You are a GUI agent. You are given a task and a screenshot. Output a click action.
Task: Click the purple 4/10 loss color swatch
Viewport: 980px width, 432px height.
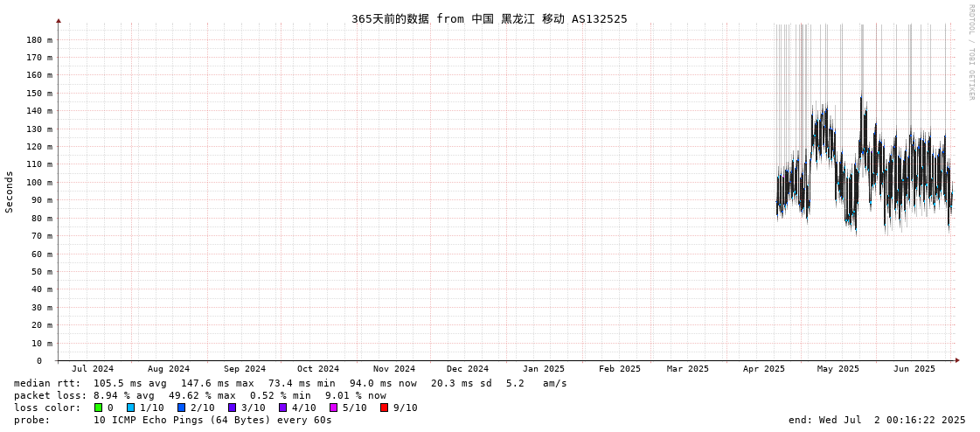coord(282,408)
